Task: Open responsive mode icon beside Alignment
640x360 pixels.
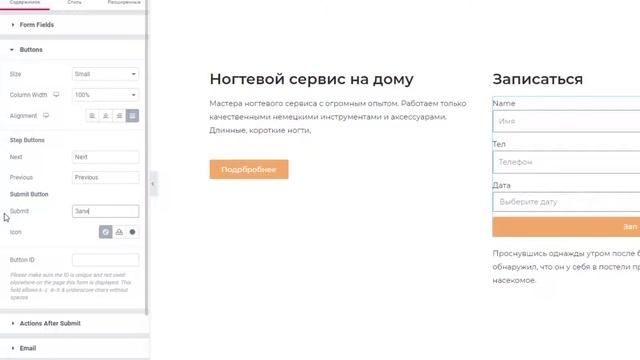Action: pos(46,116)
